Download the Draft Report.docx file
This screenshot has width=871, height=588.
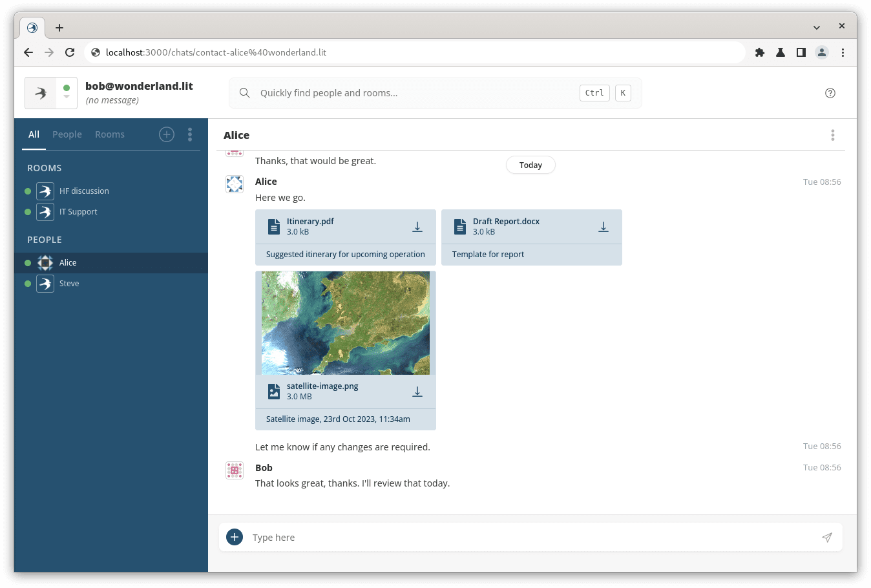(603, 226)
